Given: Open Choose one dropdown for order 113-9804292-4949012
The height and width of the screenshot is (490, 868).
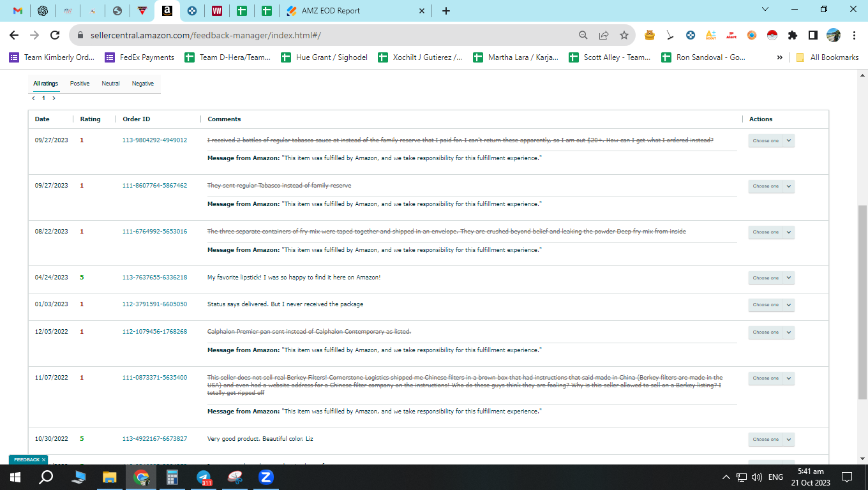Looking at the screenshot, I should (771, 140).
